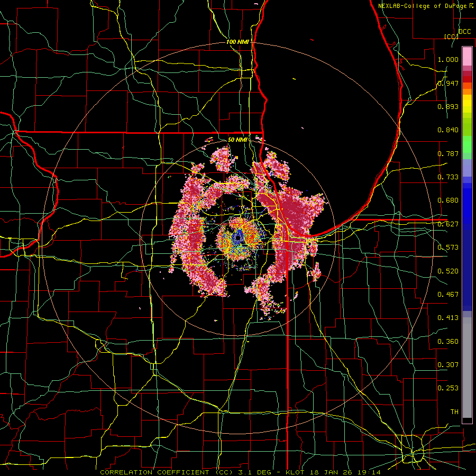This screenshot has width=476, height=476.
Task: Select the 0.573 scale value
Action: click(448, 248)
